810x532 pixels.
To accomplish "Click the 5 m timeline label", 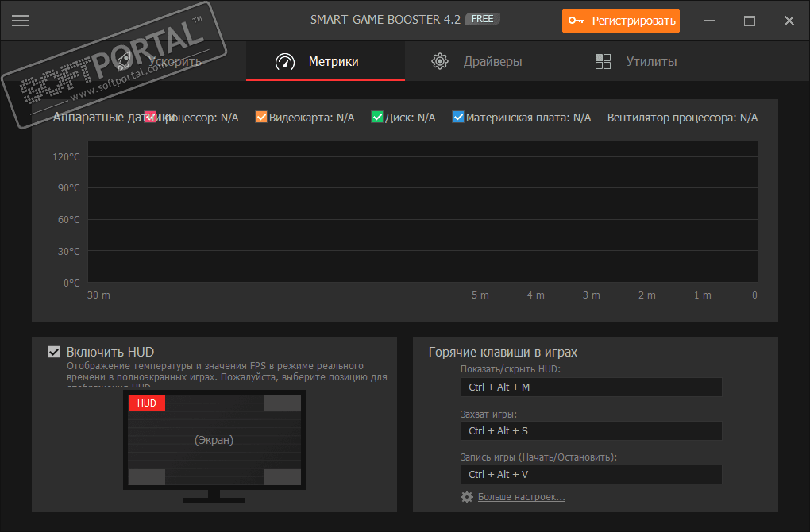I will point(480,295).
